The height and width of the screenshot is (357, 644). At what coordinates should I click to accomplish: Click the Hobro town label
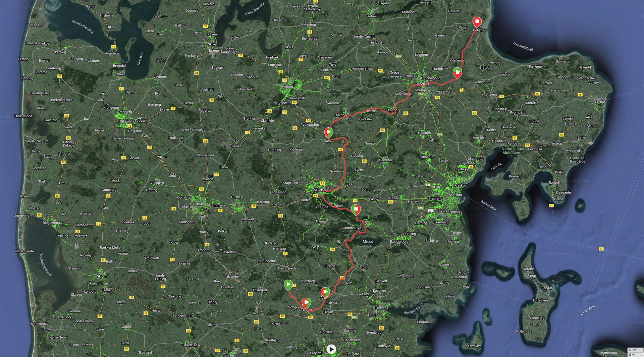(x=371, y=16)
